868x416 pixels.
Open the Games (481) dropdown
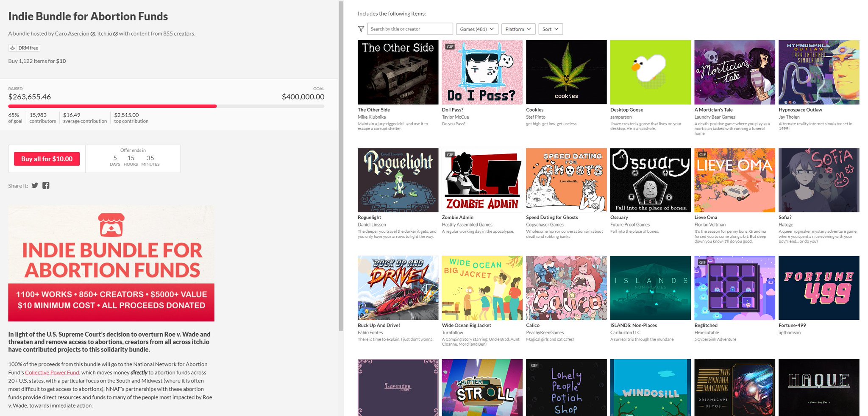[x=477, y=29]
